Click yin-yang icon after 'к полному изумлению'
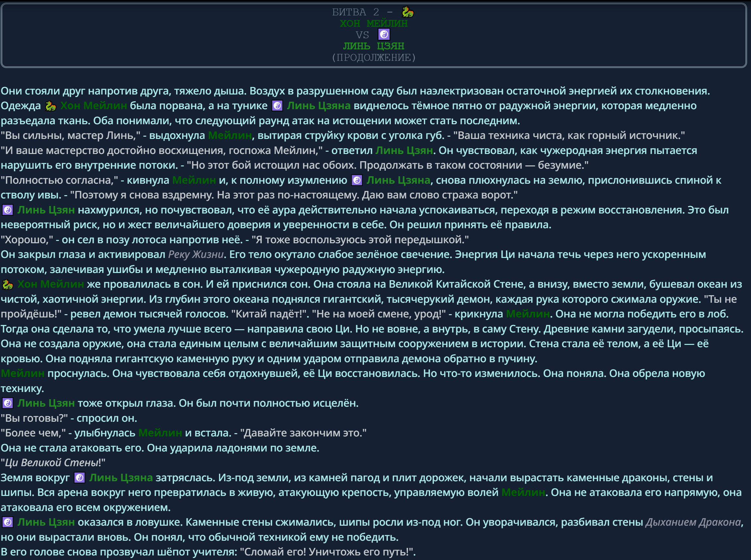Image resolution: width=751 pixels, height=560 pixels. point(357,180)
